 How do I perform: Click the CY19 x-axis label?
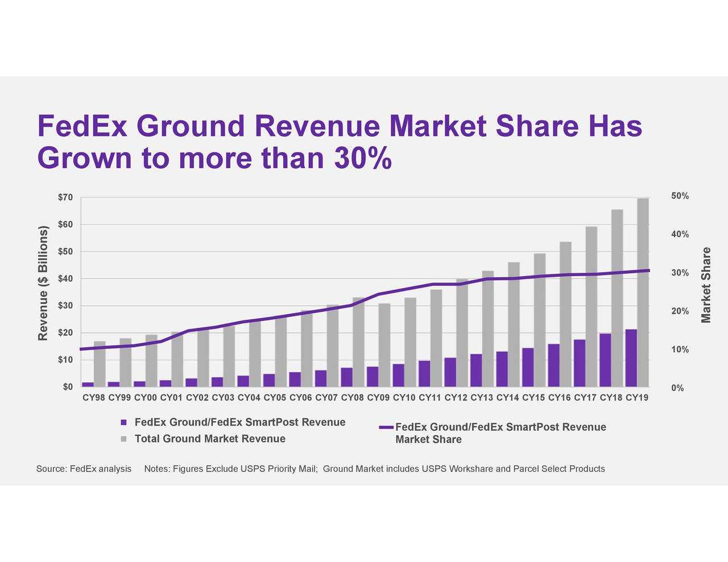click(637, 398)
